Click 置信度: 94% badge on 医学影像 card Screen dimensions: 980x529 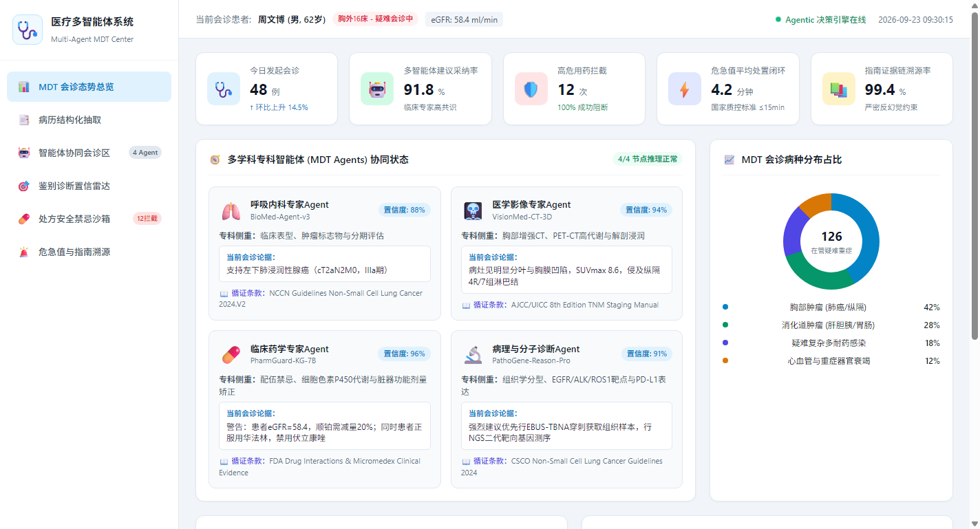pyautogui.click(x=646, y=210)
